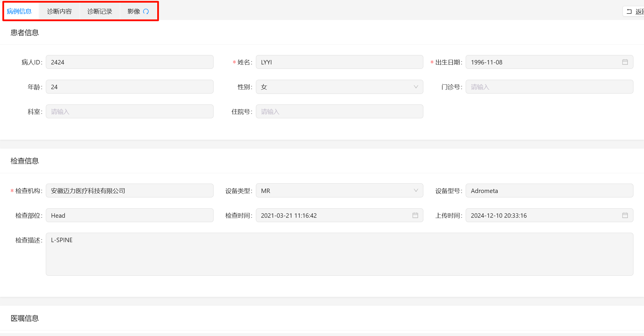Open the 诊断记录 tab

(x=100, y=11)
